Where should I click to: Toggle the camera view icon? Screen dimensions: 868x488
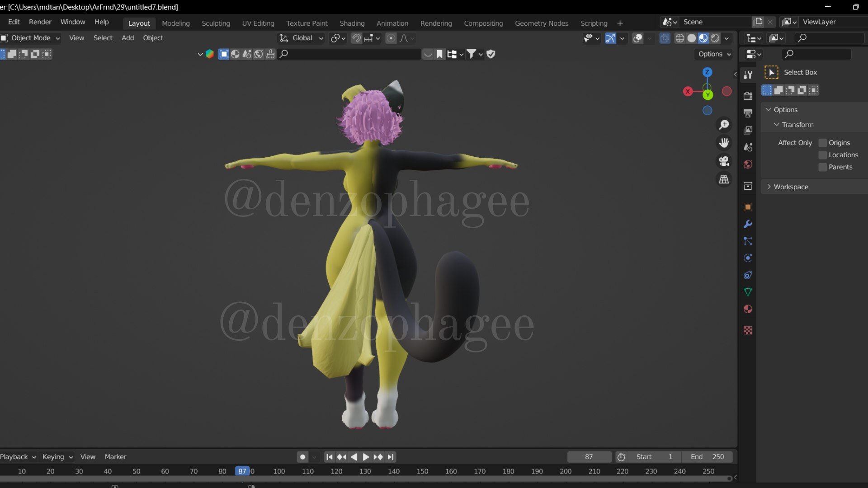pos(724,161)
